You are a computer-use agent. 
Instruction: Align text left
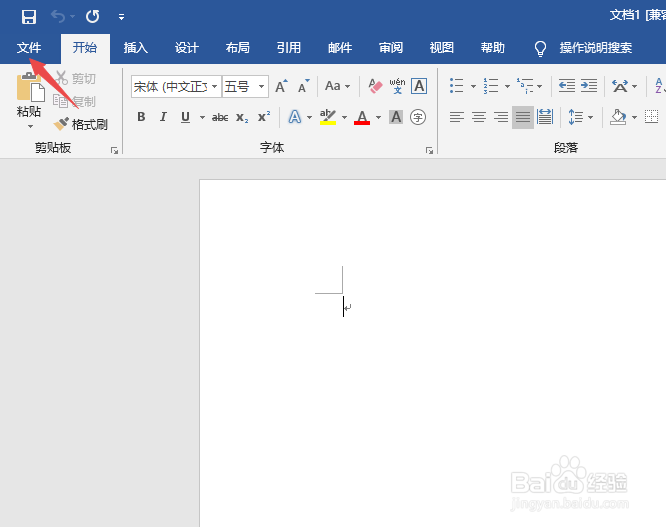tap(457, 117)
